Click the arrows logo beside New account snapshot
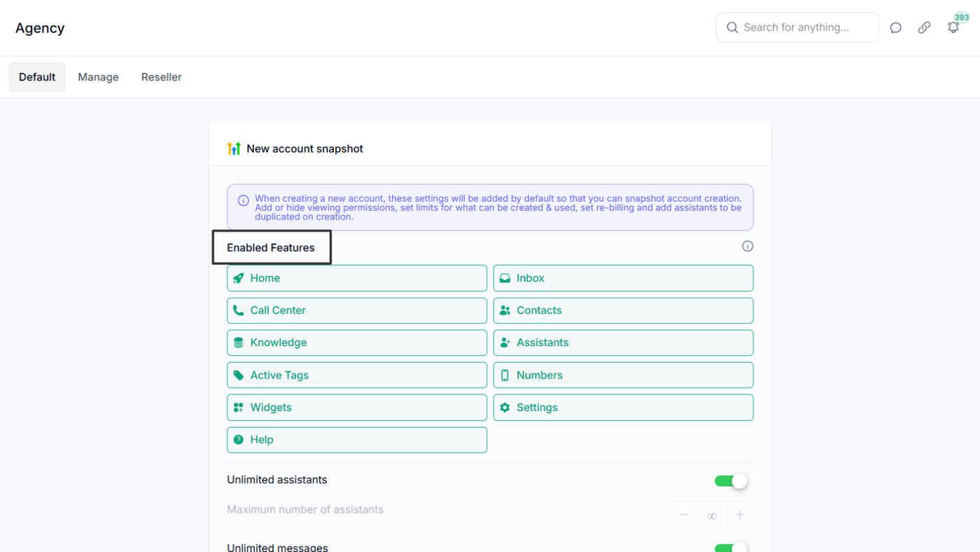 [x=234, y=149]
